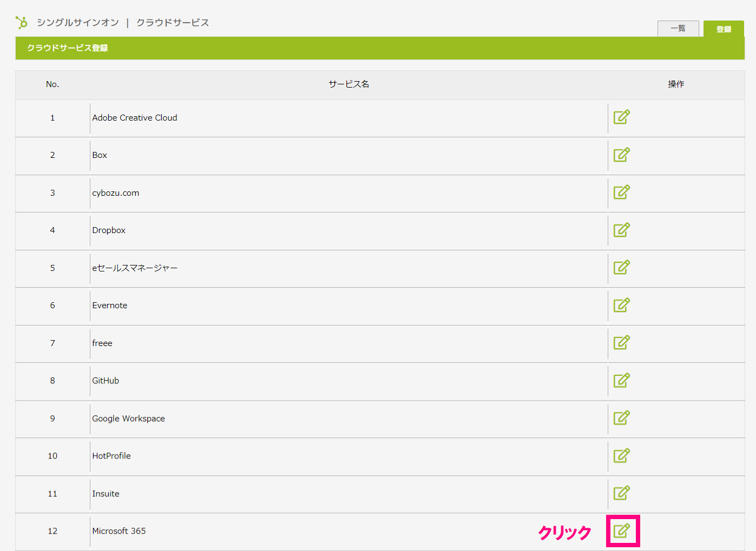Click the 操作 column header
This screenshot has height=551, width=756.
(x=676, y=84)
